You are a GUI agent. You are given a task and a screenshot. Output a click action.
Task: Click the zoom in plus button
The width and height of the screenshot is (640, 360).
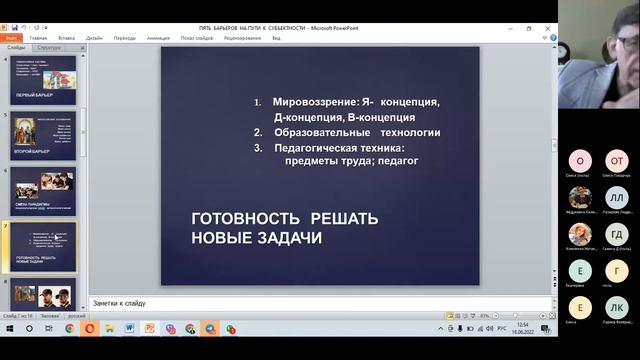click(543, 316)
